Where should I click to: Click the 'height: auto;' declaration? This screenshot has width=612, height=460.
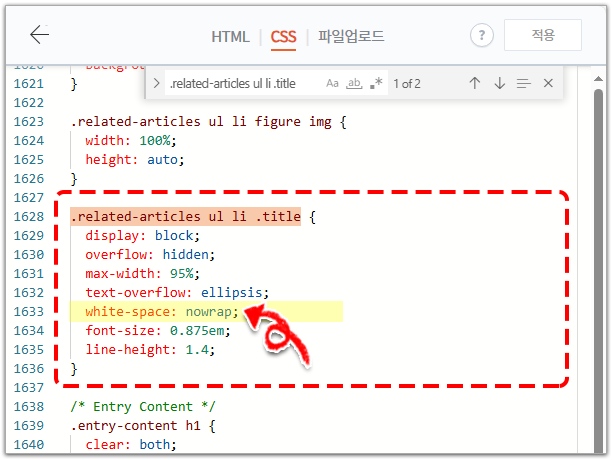[135, 160]
